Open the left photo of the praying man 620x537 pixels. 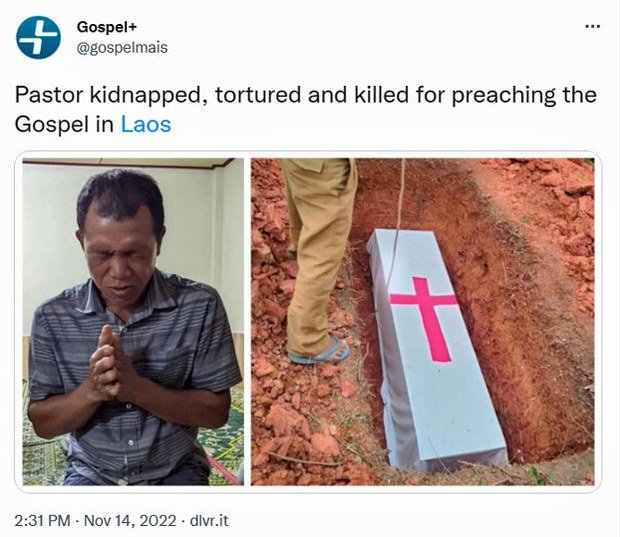132,320
